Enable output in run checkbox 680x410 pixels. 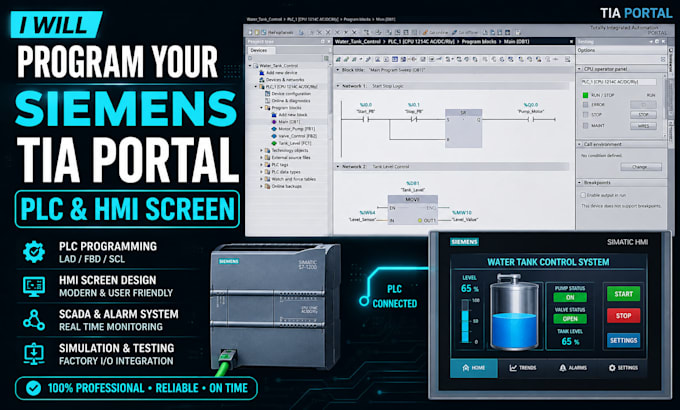(583, 195)
